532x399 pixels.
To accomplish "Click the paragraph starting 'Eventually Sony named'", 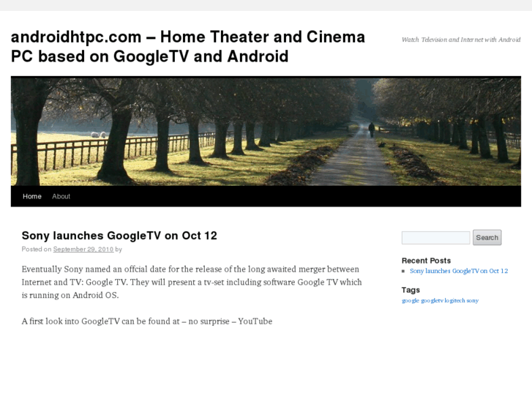I will click(192, 282).
